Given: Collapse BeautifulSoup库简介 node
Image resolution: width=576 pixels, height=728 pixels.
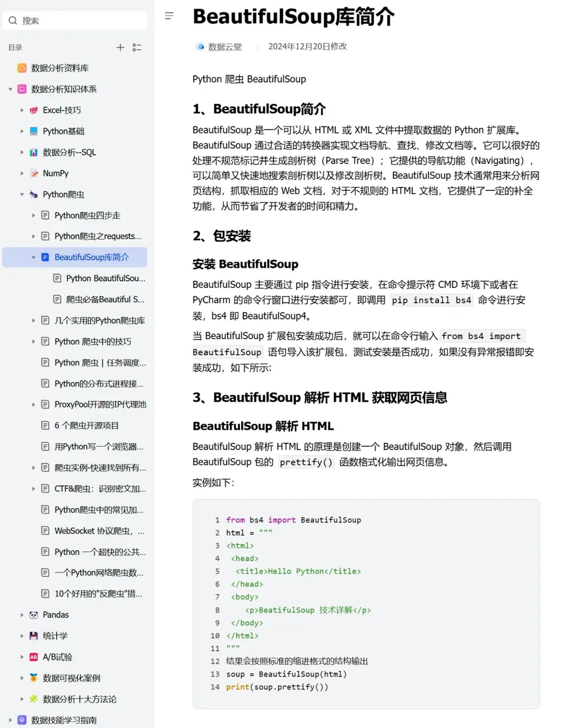Looking at the screenshot, I should point(34,258).
